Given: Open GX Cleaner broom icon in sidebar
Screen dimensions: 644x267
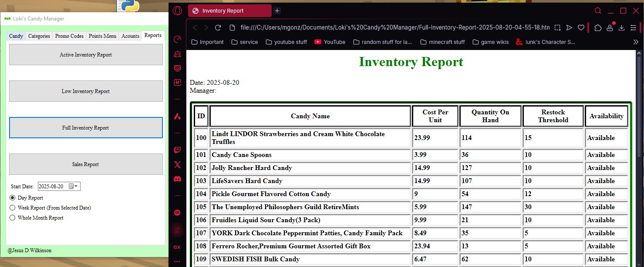Looking at the screenshot, I should coord(177,54).
